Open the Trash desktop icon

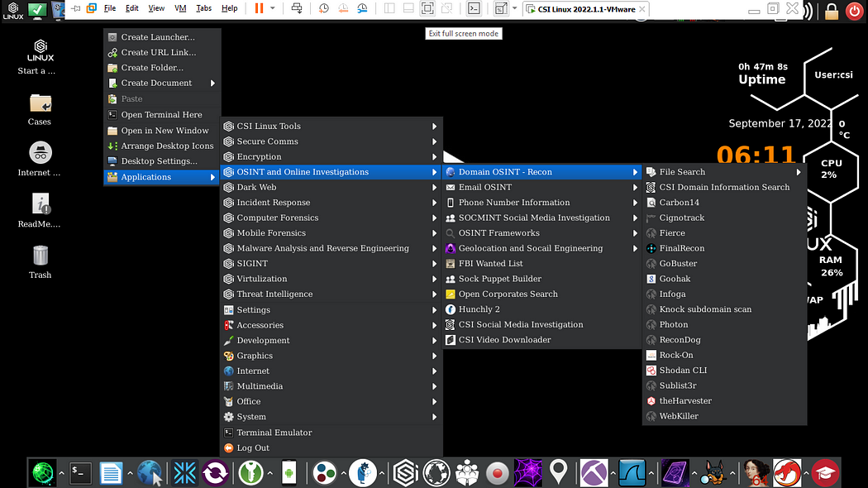[40, 262]
